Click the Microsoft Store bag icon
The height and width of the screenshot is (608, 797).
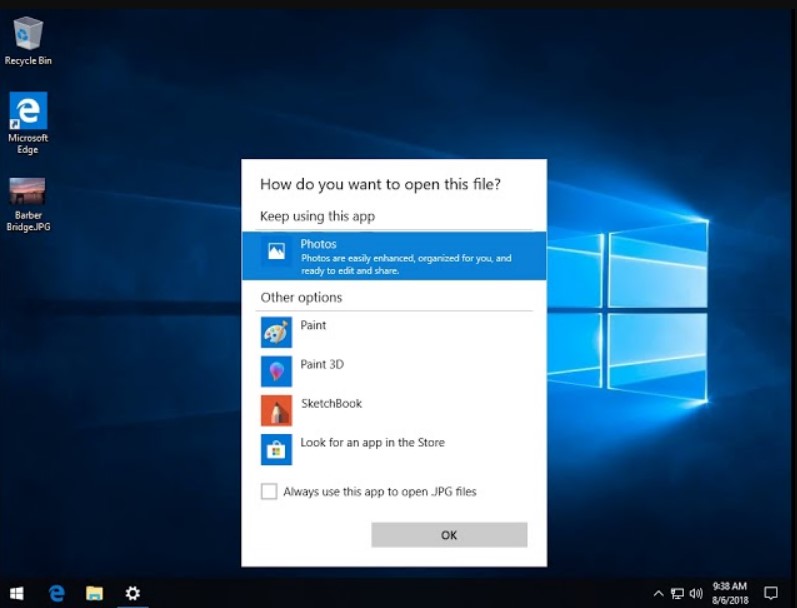click(277, 449)
